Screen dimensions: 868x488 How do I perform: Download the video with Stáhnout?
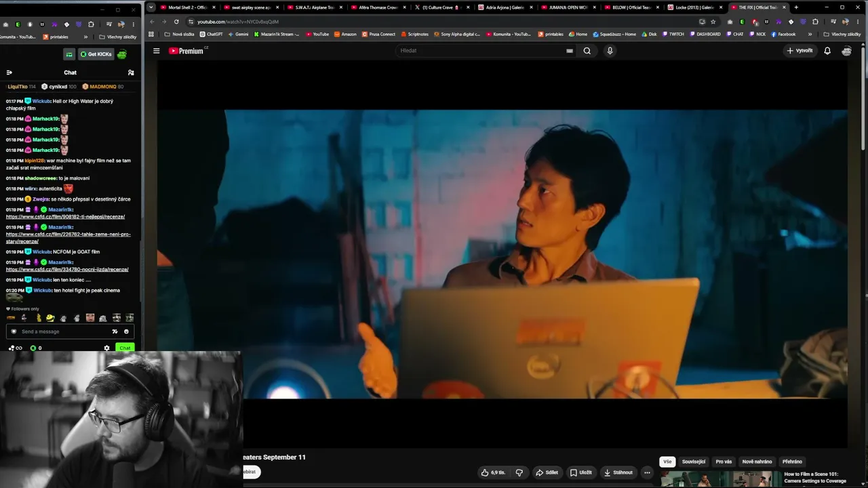coord(618,472)
